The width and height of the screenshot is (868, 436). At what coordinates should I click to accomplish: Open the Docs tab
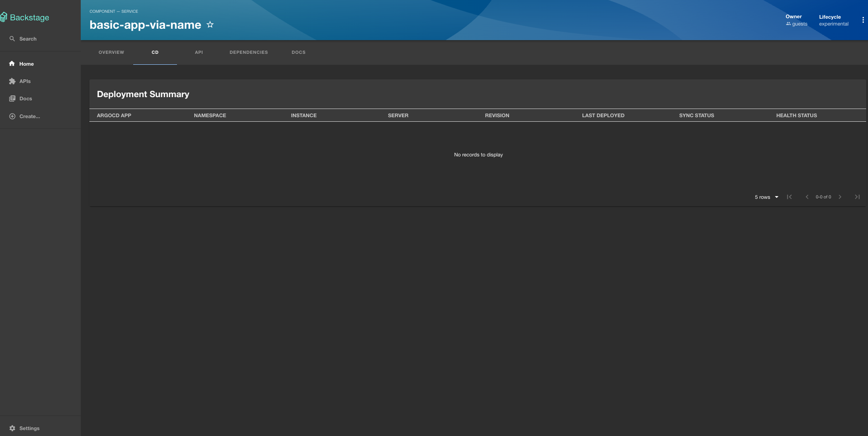coord(299,52)
